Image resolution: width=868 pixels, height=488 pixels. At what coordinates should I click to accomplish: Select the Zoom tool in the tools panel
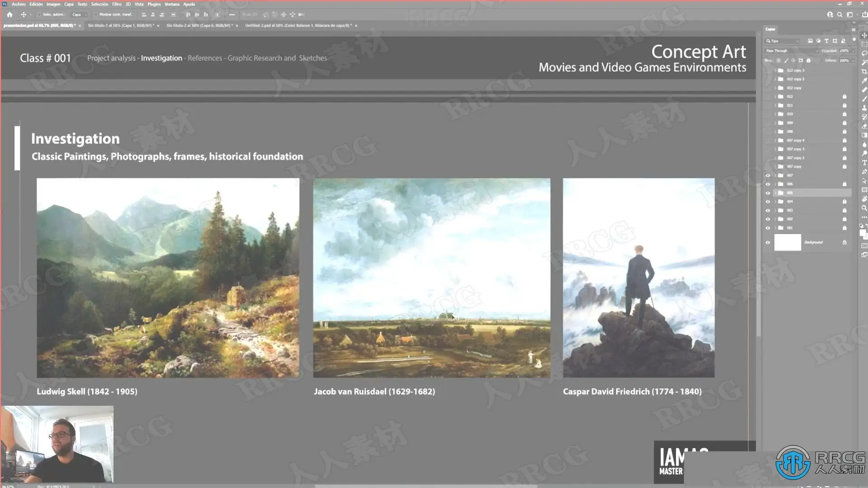(864, 208)
